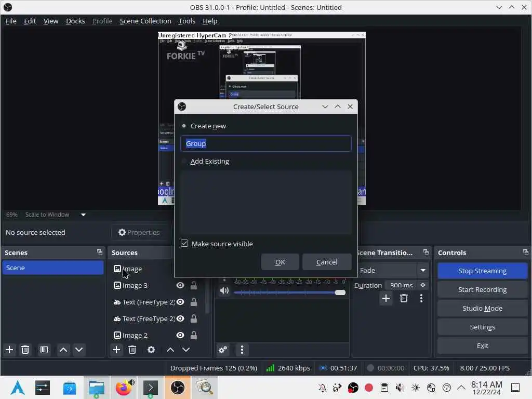Mute the audio mixer speaker icon

point(224,291)
